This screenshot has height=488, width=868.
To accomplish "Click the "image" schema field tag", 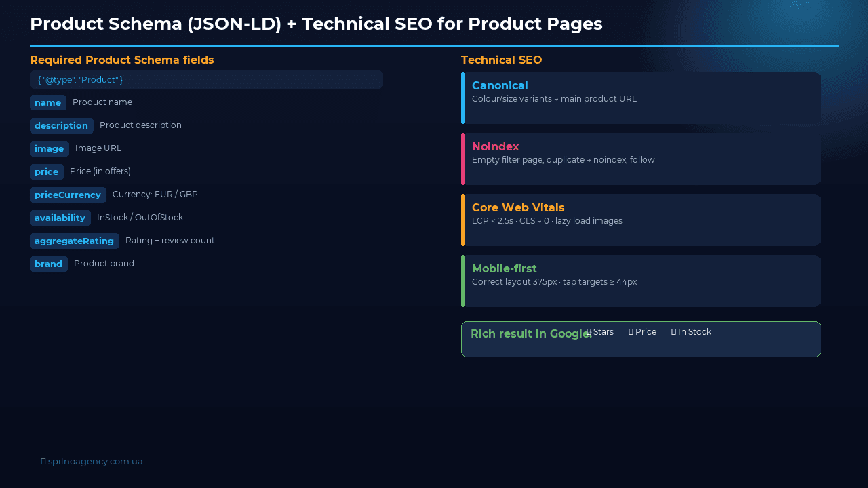I will [x=50, y=148].
